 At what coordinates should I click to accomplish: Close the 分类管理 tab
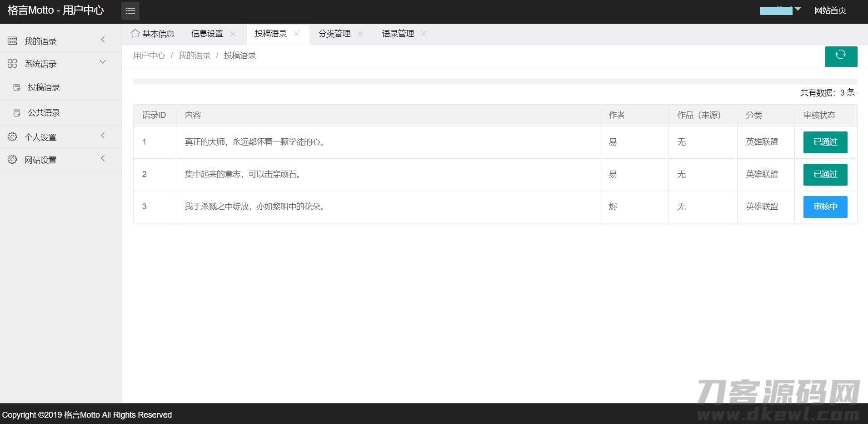point(360,34)
